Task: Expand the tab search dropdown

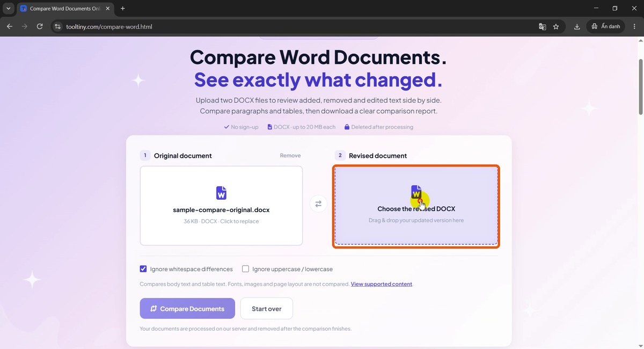Action: tap(9, 9)
